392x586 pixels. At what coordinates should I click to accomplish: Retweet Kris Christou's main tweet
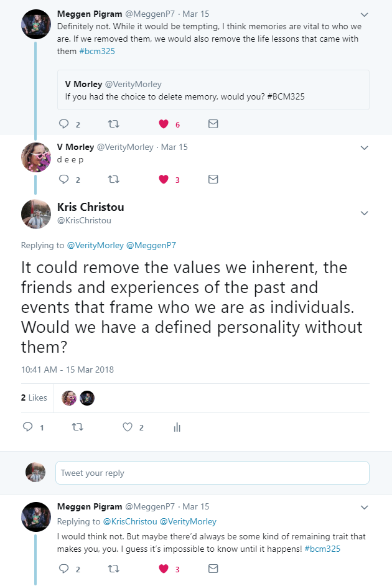[78, 427]
